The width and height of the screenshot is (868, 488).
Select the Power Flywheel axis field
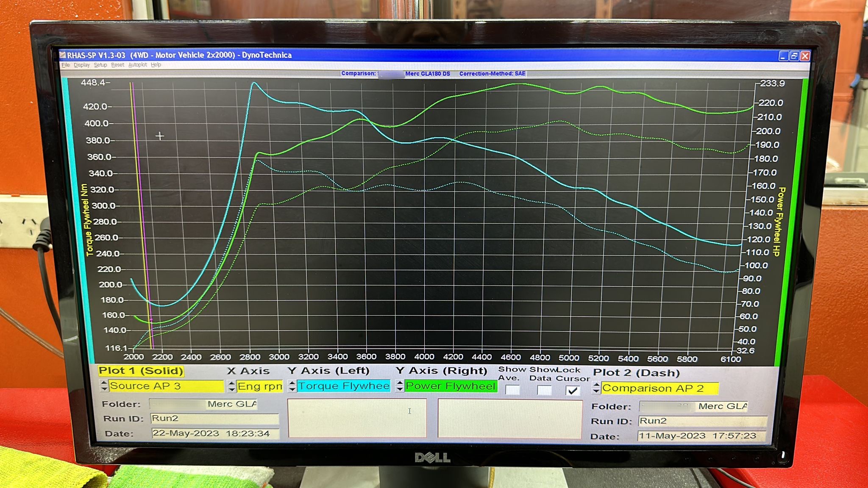point(451,386)
